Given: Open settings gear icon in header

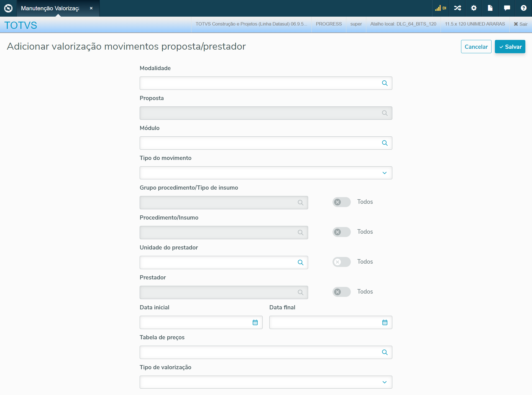Looking at the screenshot, I should point(474,8).
